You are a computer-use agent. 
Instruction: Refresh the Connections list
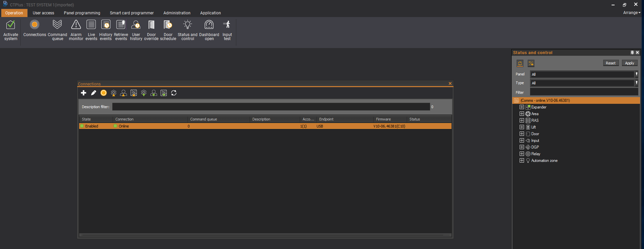pos(174,93)
